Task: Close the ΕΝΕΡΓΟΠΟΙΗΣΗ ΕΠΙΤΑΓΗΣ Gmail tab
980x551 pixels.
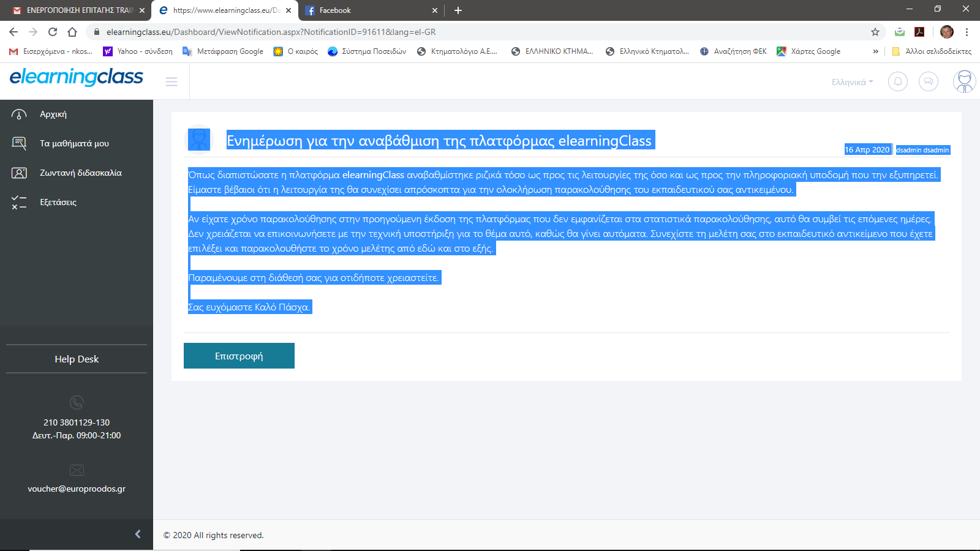Action: [142, 10]
